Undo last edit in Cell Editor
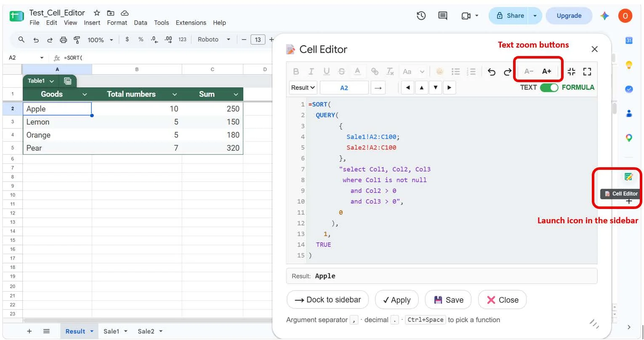The width and height of the screenshot is (644, 340). point(492,72)
